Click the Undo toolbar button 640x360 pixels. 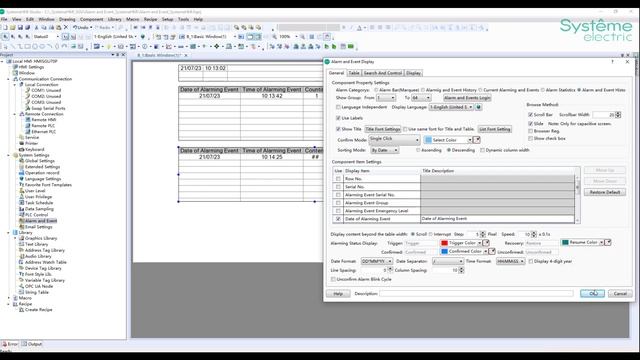pyautogui.click(x=81, y=27)
